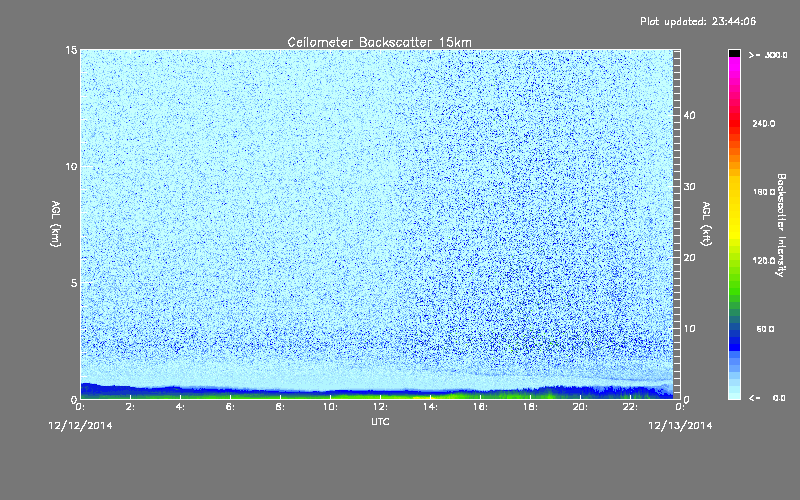
Task: Click the 180.0 colorbar value label
Action: pos(764,192)
